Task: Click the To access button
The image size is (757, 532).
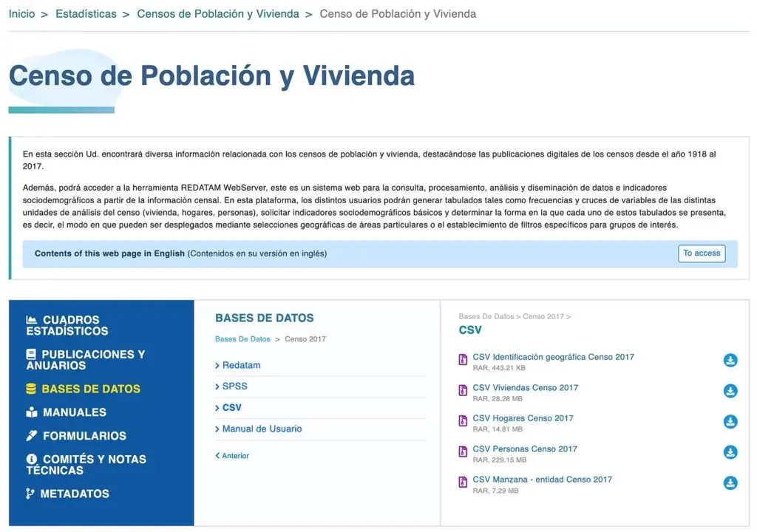Action: (x=701, y=253)
